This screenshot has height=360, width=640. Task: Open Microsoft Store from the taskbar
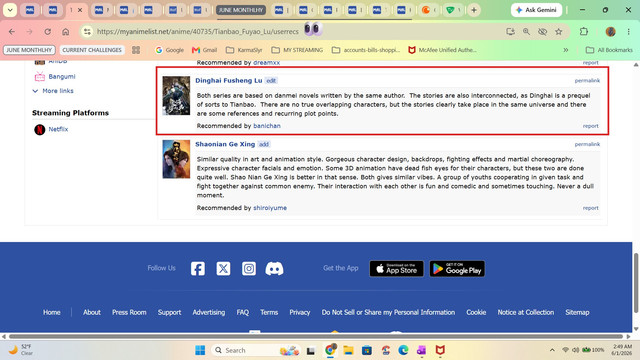coord(367,350)
